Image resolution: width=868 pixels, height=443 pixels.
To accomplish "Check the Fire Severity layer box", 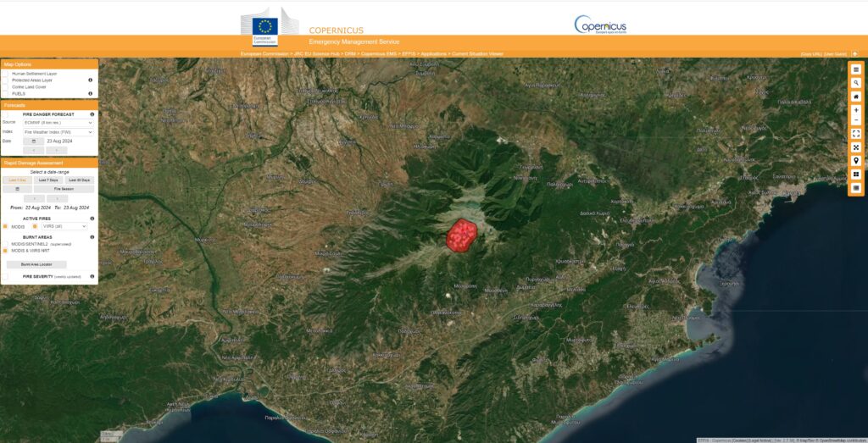I will click(5, 276).
